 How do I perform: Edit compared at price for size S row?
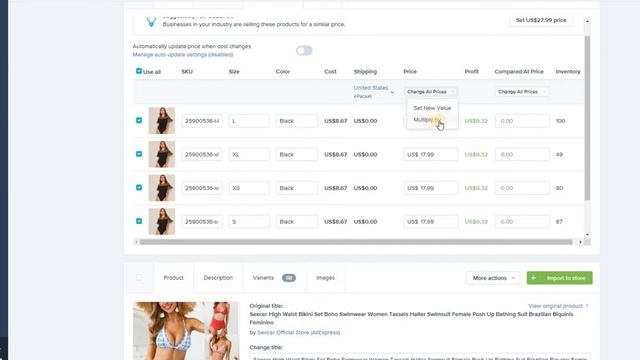click(522, 221)
